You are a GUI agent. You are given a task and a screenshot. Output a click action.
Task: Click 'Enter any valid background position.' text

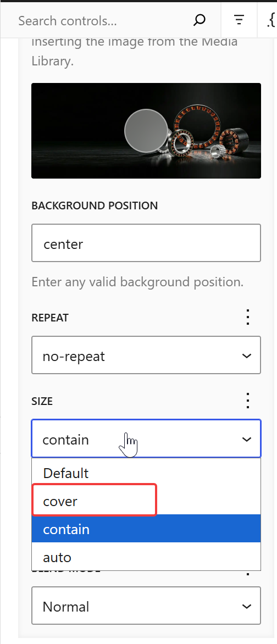138,282
